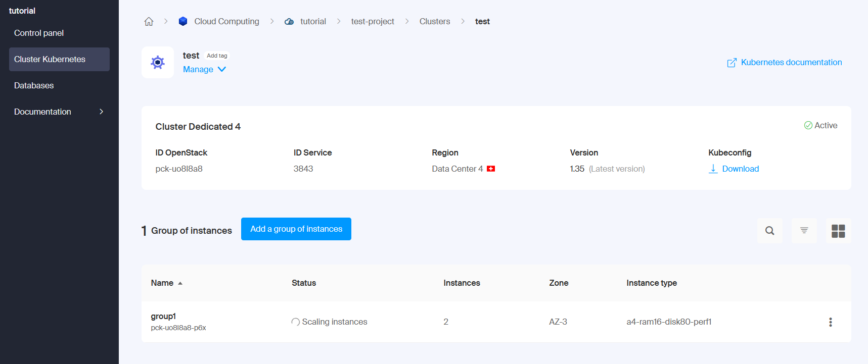This screenshot has height=364, width=868.
Task: Click the ID Service value 3843
Action: click(303, 169)
